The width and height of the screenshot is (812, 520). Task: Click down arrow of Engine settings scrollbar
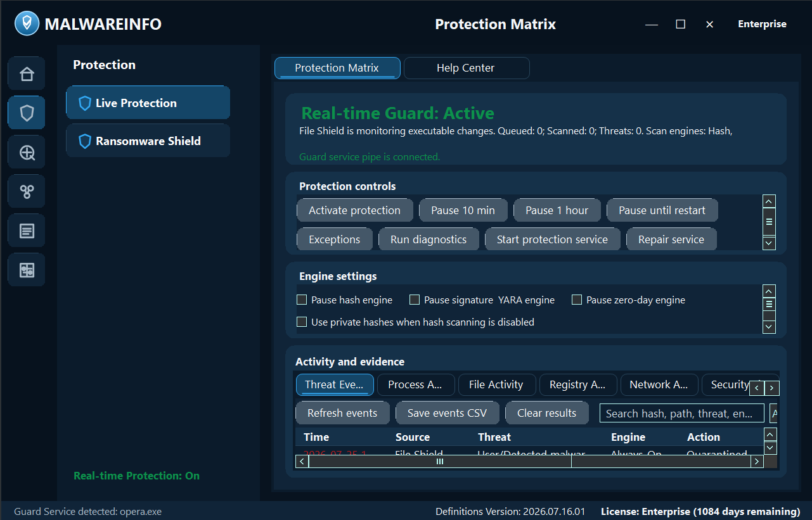coord(769,327)
